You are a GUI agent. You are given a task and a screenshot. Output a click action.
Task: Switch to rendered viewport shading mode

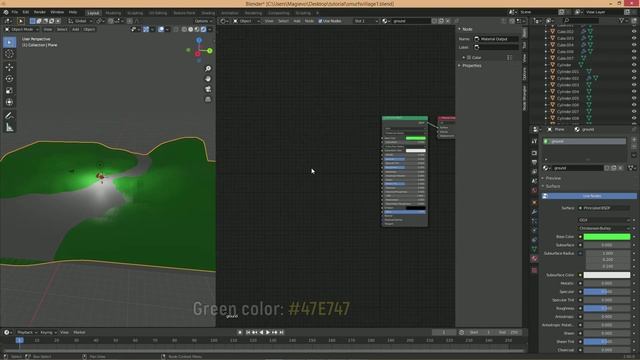click(x=203, y=29)
